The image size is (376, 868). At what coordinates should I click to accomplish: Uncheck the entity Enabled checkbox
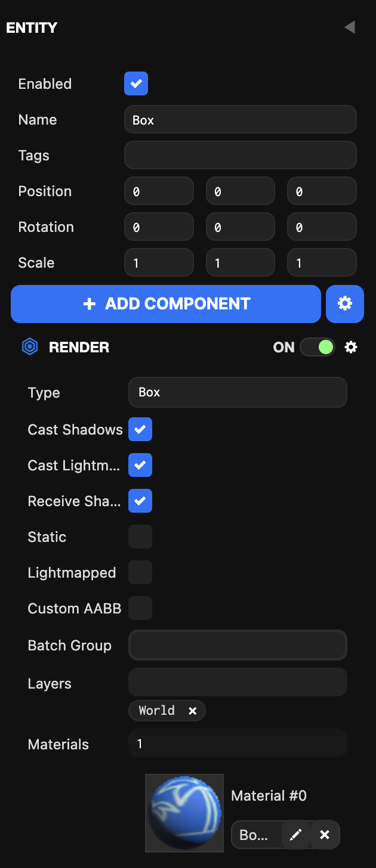(x=136, y=83)
